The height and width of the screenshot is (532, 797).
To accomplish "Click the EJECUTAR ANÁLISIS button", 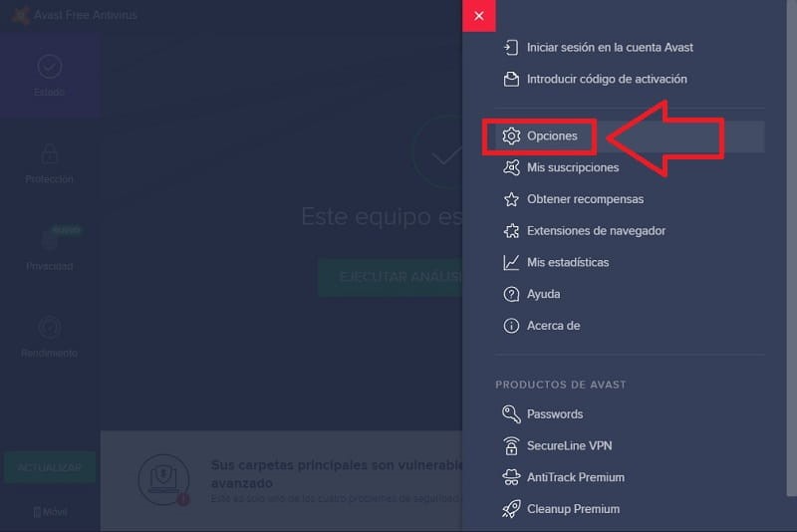I will [391, 277].
